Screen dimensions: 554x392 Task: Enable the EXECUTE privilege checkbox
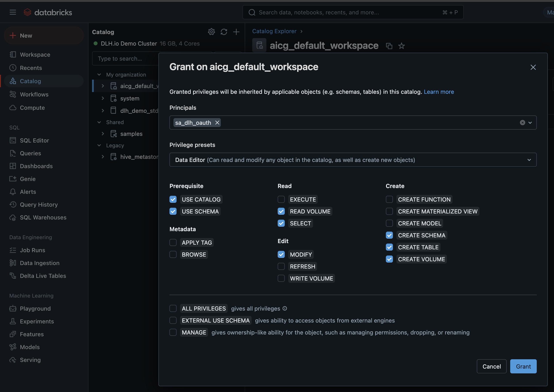click(x=281, y=199)
